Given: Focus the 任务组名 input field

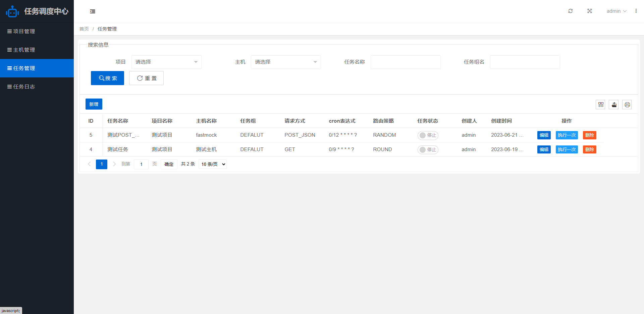Looking at the screenshot, I should pyautogui.click(x=525, y=62).
